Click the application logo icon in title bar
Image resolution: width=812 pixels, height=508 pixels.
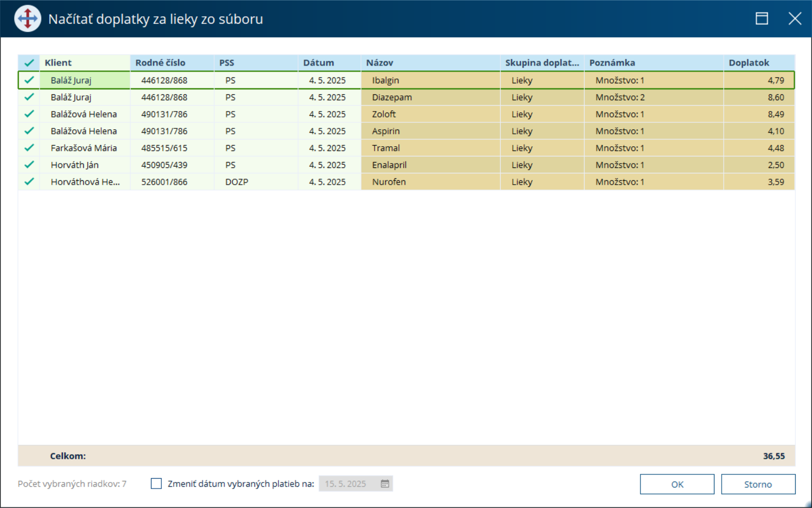[28, 19]
